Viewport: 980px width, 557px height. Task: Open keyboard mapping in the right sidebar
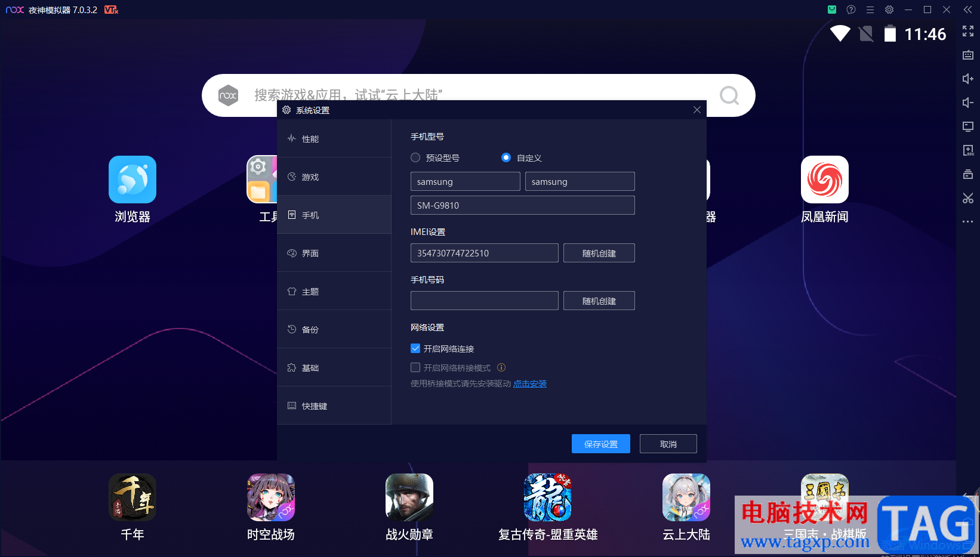pos(968,55)
